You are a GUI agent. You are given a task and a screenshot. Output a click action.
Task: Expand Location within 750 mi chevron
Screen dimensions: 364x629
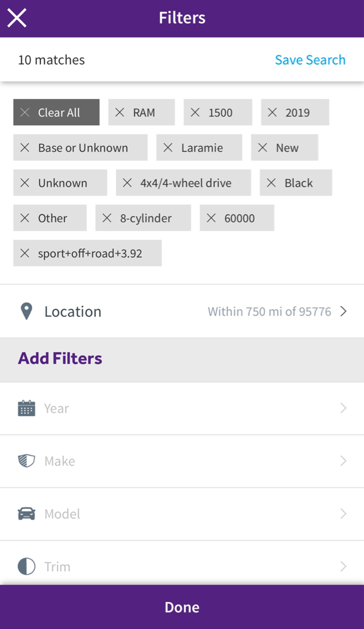[343, 311]
